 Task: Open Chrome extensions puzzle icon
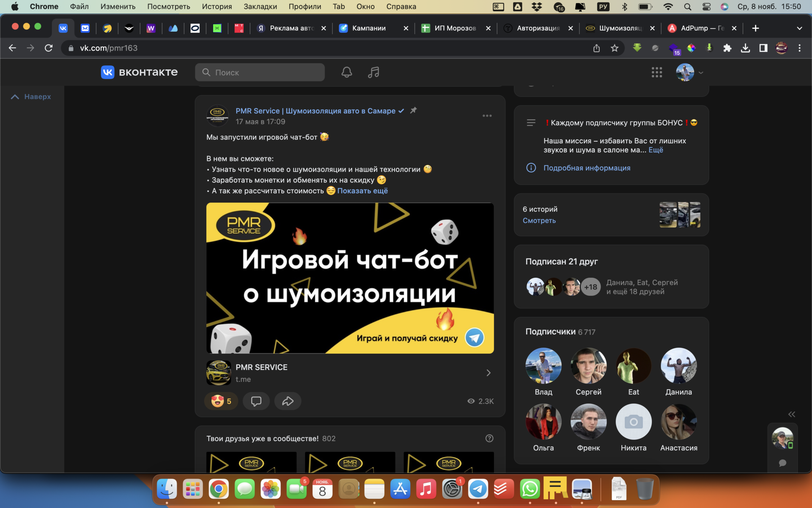(x=727, y=48)
